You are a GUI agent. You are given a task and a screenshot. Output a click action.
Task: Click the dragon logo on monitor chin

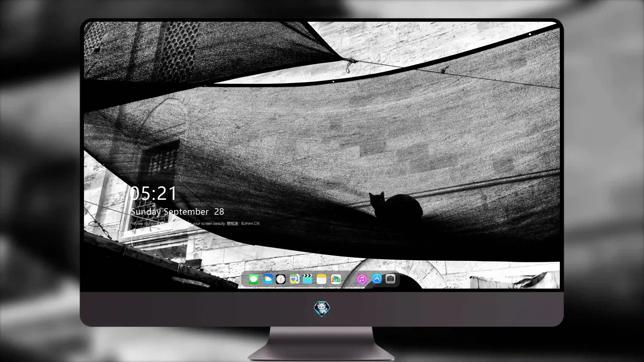[x=322, y=309]
